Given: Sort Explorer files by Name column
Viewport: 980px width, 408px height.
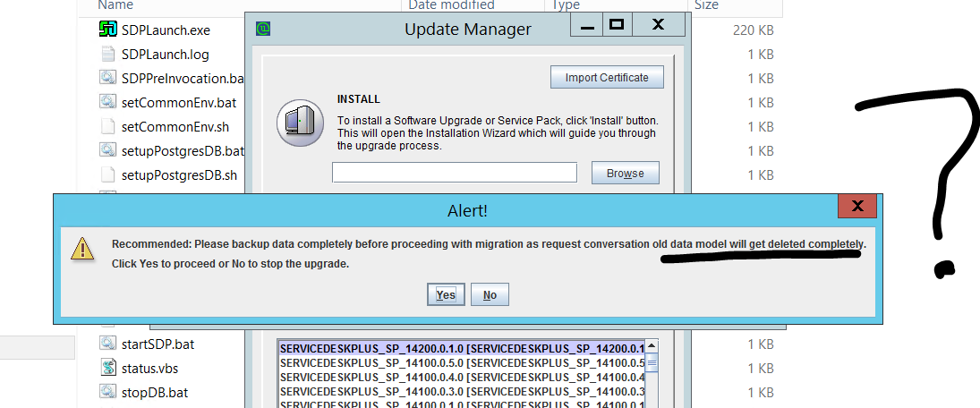Looking at the screenshot, I should [115, 5].
